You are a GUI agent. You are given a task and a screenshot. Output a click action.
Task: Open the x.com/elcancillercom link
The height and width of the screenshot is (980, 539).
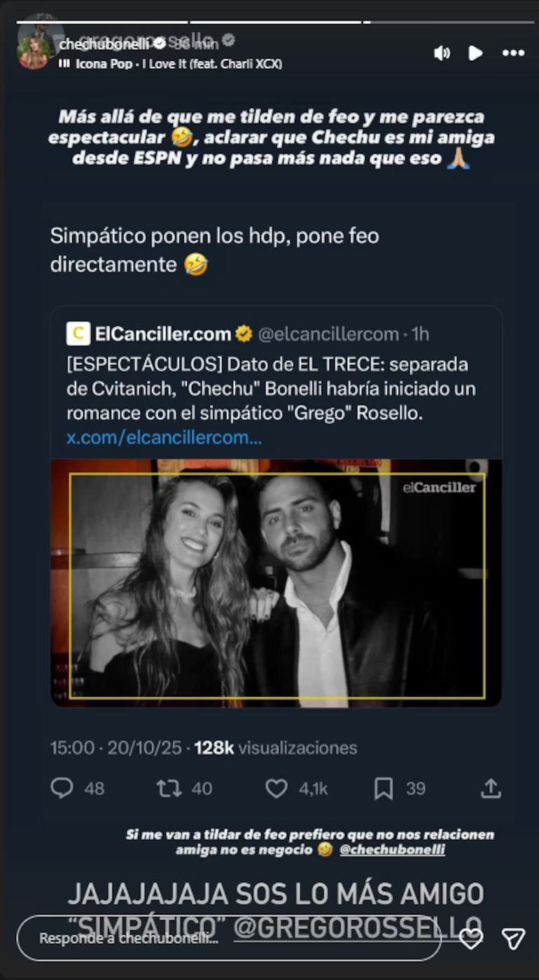coord(164,438)
